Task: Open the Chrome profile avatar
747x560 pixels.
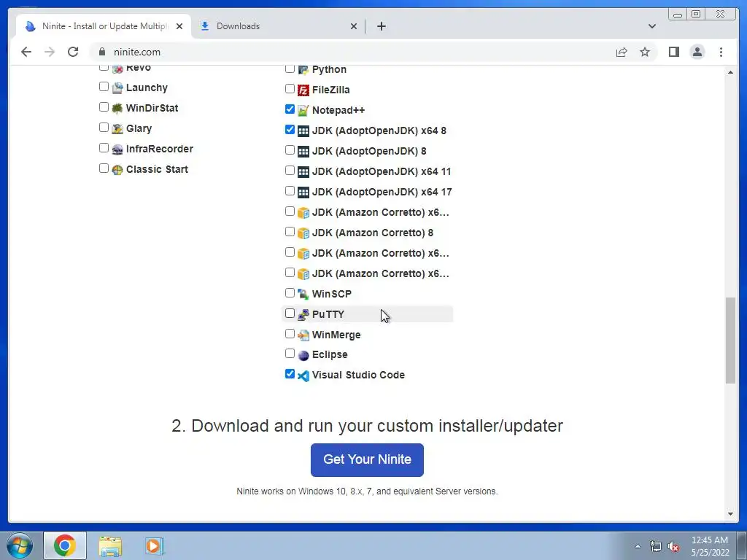Action: [697, 52]
